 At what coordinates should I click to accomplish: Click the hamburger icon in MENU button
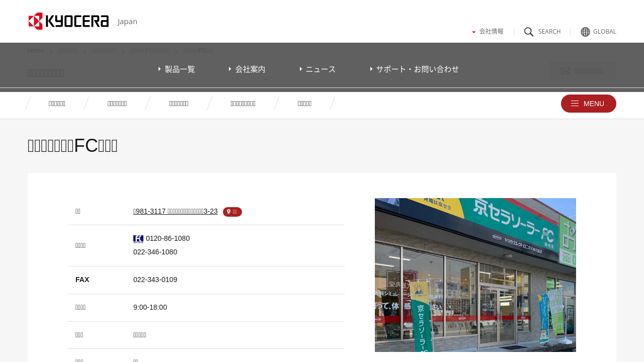click(575, 104)
